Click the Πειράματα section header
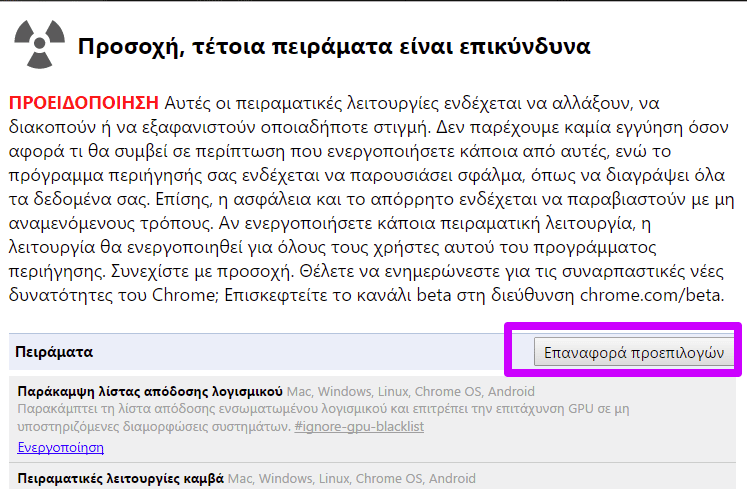 (54, 352)
